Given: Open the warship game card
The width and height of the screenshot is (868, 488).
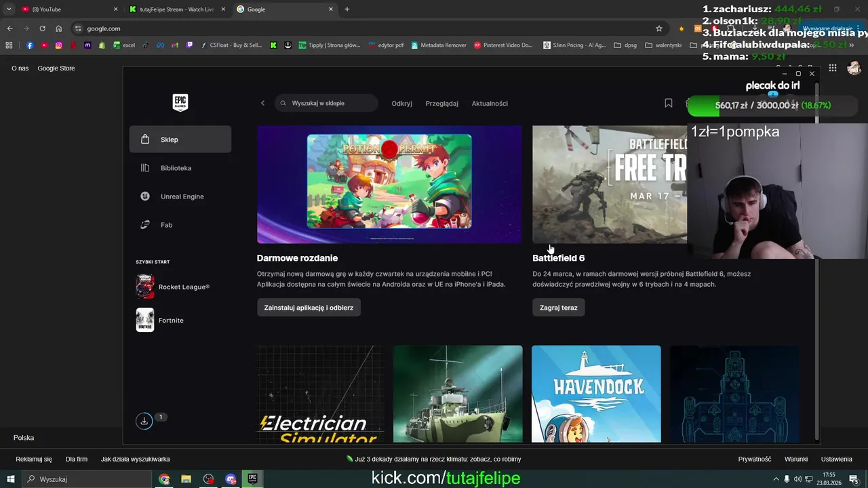Looking at the screenshot, I should click(x=458, y=394).
